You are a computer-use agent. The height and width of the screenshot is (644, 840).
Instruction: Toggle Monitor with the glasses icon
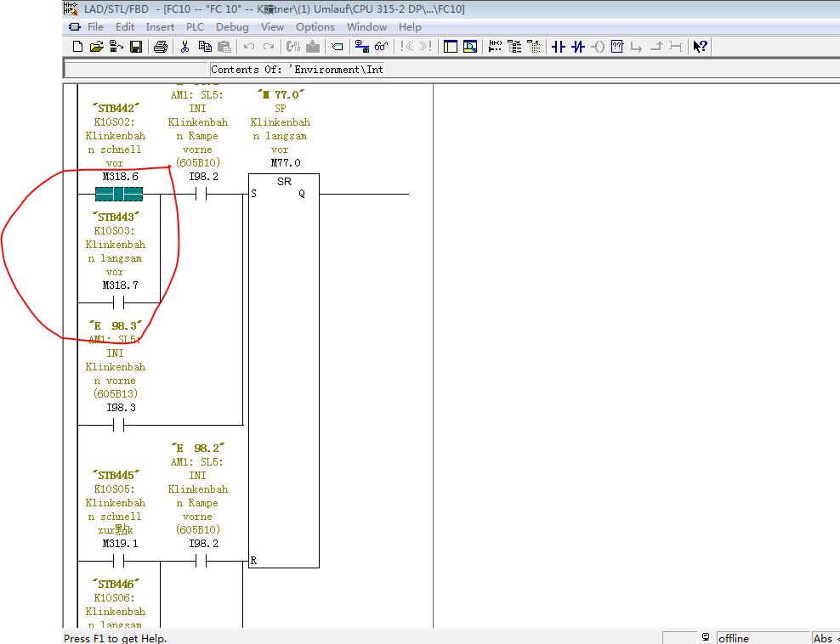(x=382, y=47)
